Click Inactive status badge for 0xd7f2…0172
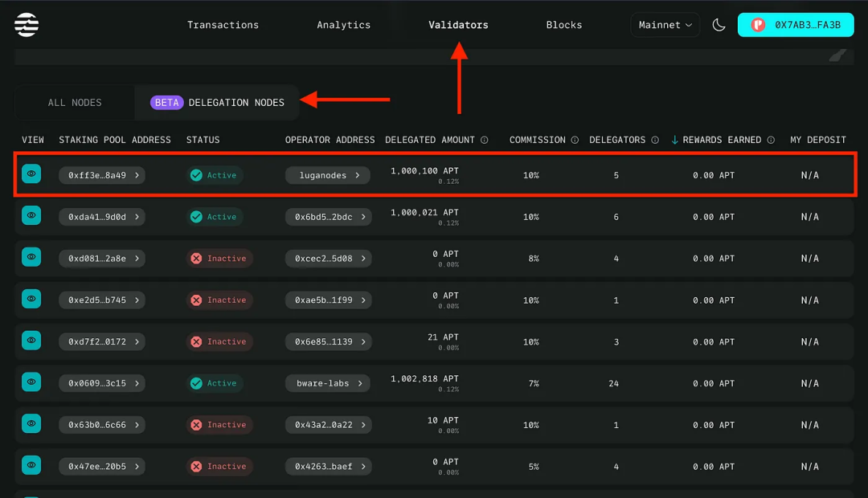The image size is (868, 498). 219,341
